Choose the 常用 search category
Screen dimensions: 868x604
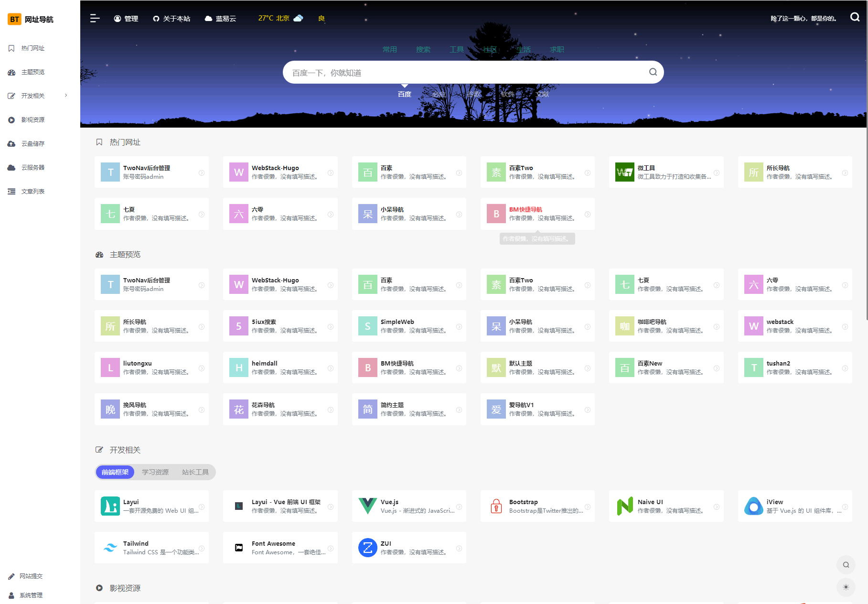(389, 50)
